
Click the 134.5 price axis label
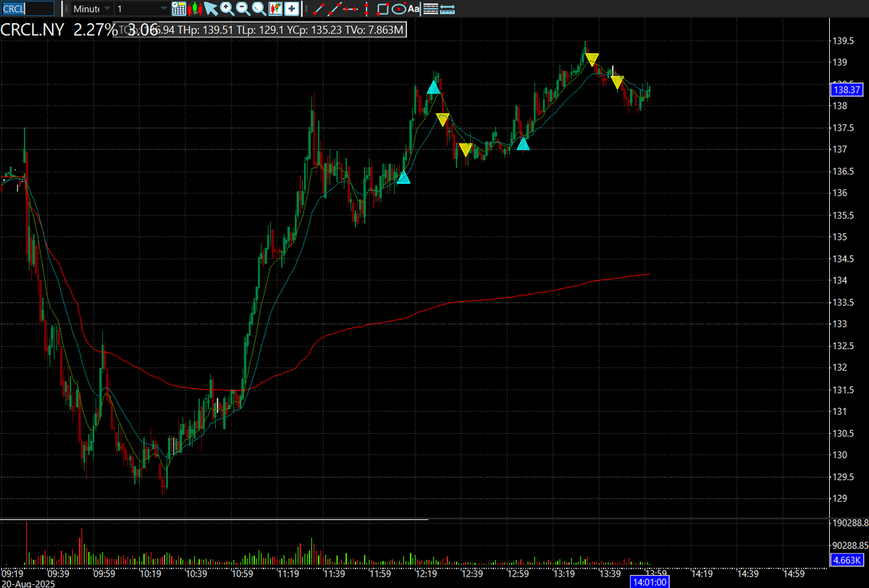click(843, 259)
